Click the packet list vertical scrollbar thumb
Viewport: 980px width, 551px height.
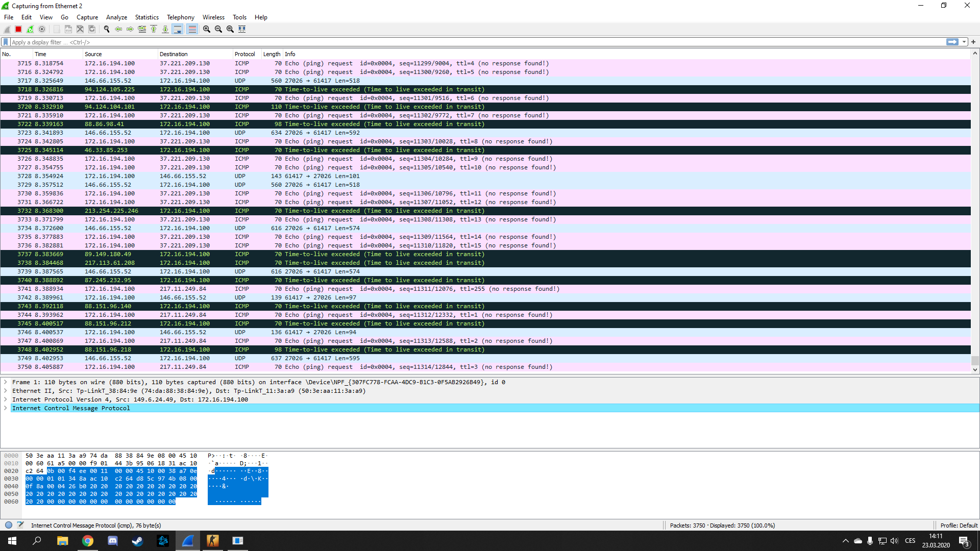(x=974, y=361)
